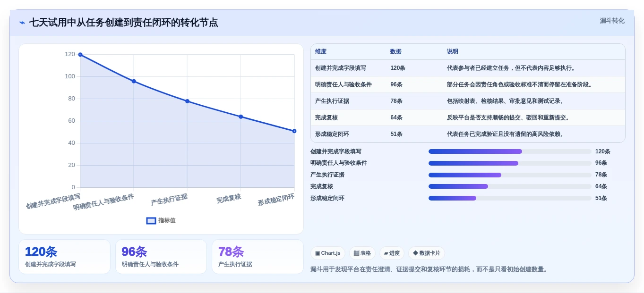Click the chart point for 明确责任人与验收条件
Viewport: 644px width, 293px height.
coord(134,81)
